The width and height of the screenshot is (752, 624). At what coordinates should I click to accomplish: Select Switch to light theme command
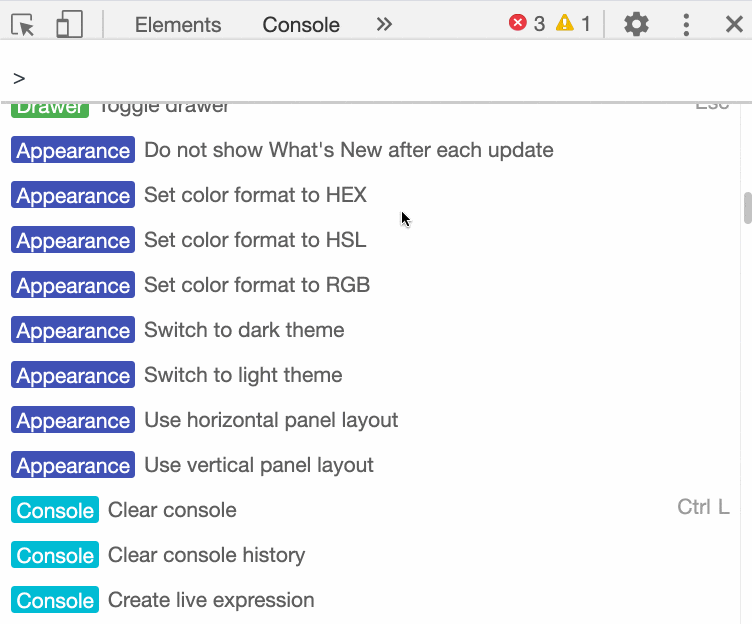point(243,375)
